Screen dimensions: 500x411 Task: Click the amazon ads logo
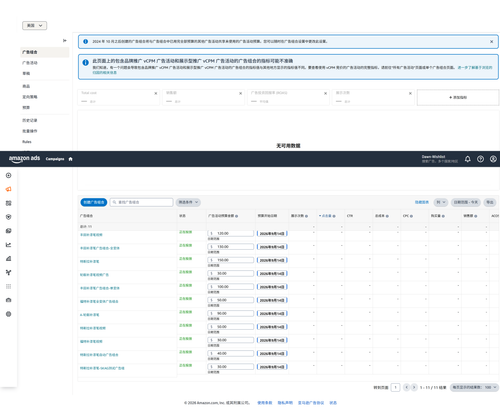[24, 159]
